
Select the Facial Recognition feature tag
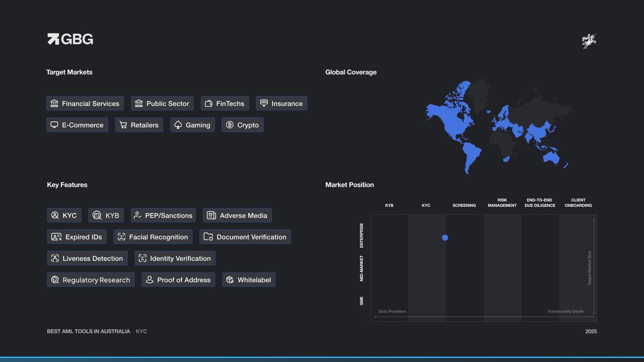153,237
